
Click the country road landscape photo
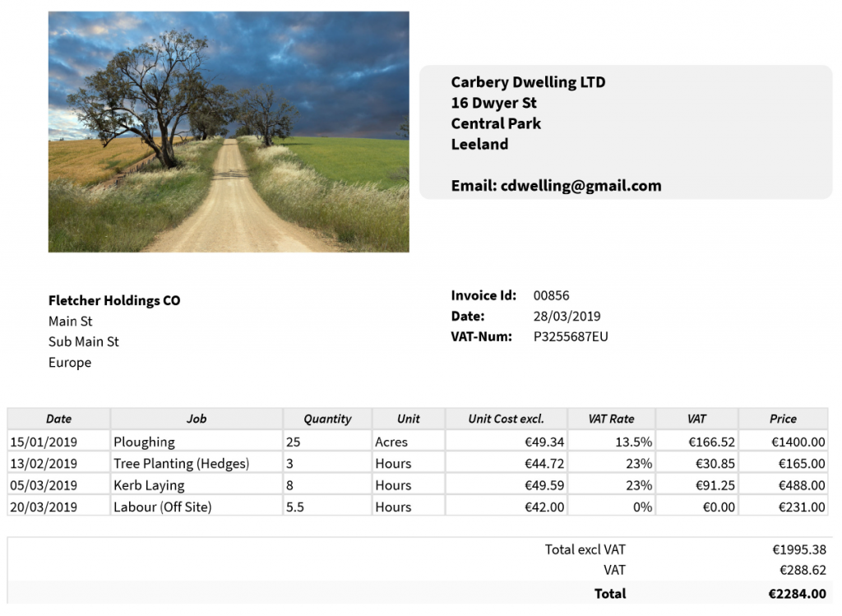tap(229, 132)
